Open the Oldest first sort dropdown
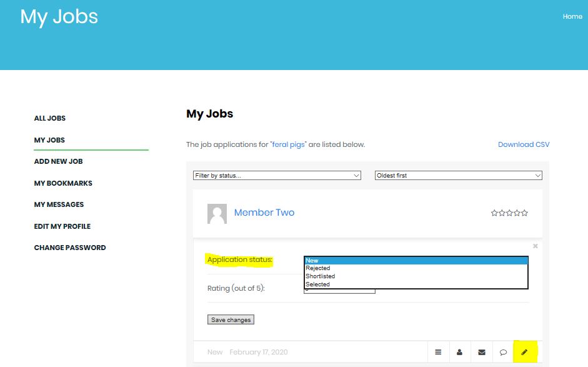This screenshot has width=588, height=367. point(458,176)
